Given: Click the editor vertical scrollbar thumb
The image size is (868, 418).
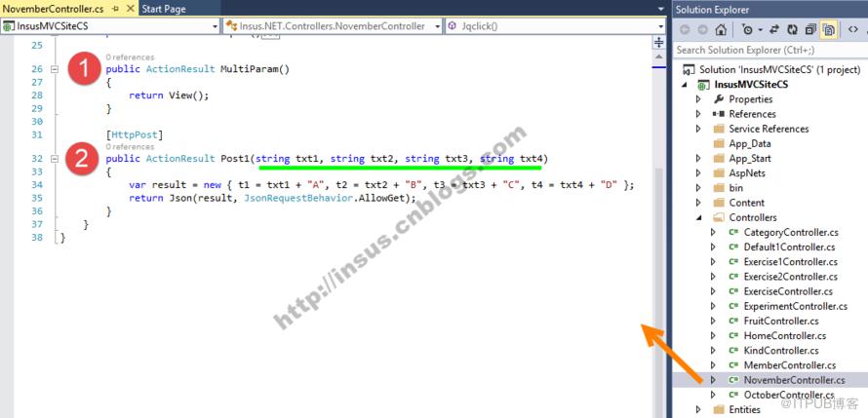Looking at the screenshot, I should (x=658, y=247).
